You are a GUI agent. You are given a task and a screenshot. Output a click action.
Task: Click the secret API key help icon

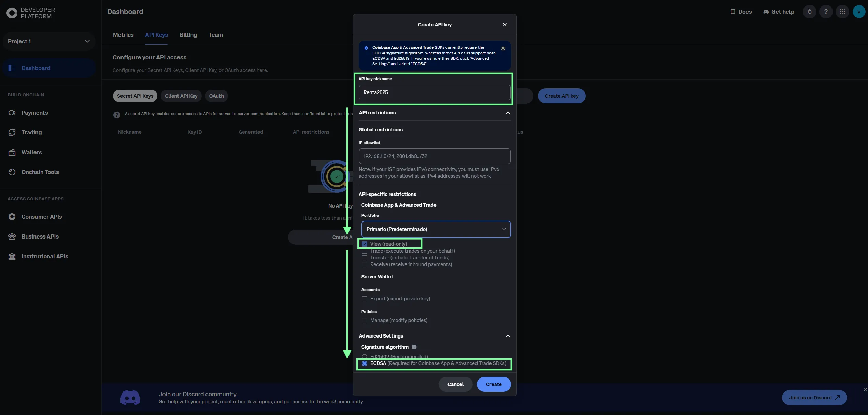point(117,115)
